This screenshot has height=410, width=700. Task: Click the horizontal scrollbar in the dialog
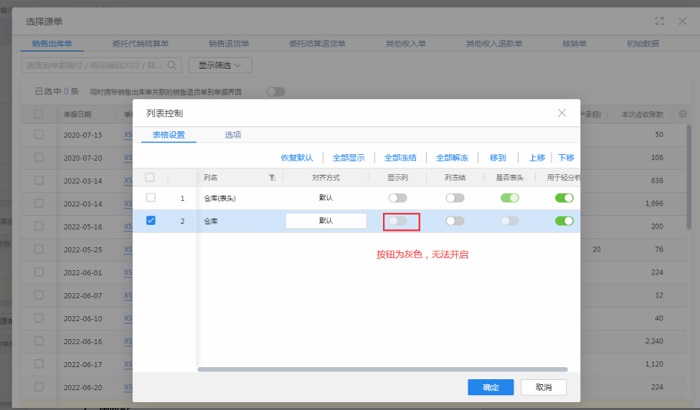(380, 369)
